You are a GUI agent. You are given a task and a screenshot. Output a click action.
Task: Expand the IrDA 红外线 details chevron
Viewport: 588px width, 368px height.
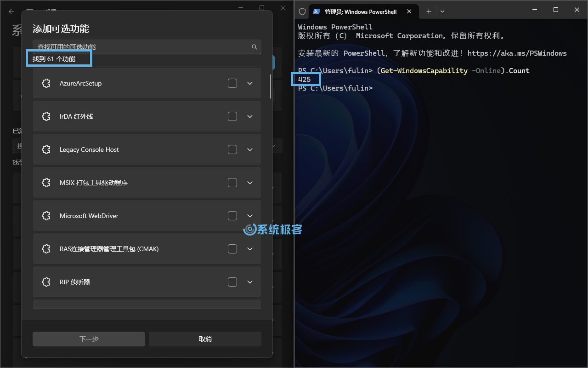tap(250, 116)
